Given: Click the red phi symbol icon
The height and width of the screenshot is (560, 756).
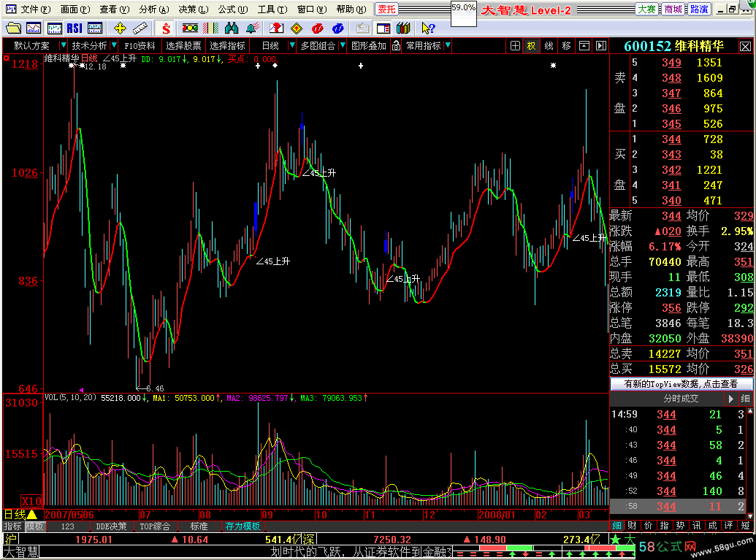Looking at the screenshot, I should click(317, 28).
